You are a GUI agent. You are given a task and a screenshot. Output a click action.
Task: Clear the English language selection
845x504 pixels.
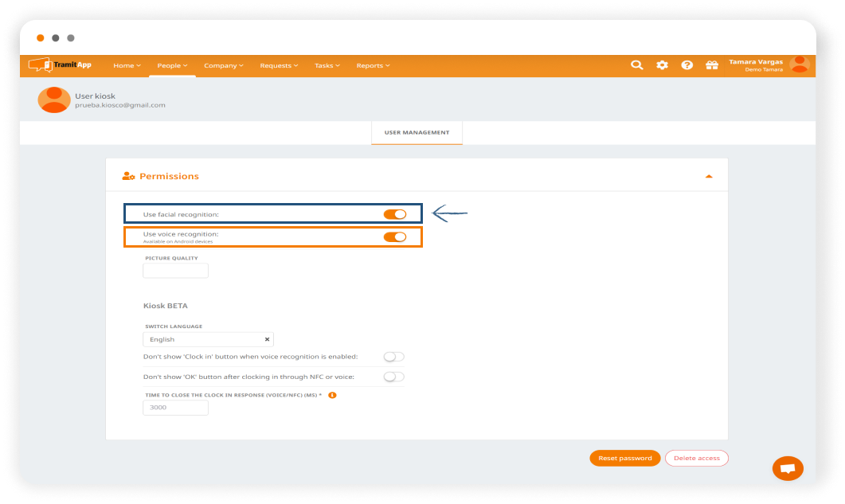click(x=267, y=339)
